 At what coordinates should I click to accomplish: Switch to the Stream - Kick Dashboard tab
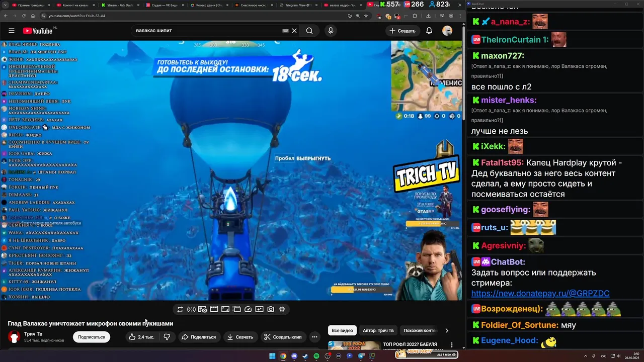(x=121, y=5)
